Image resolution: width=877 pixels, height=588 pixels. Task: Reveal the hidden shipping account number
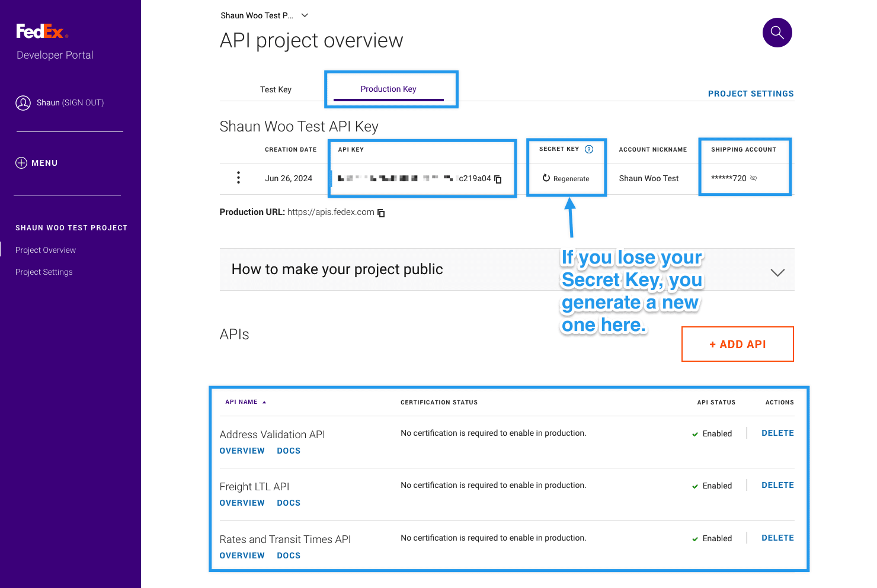pyautogui.click(x=754, y=178)
